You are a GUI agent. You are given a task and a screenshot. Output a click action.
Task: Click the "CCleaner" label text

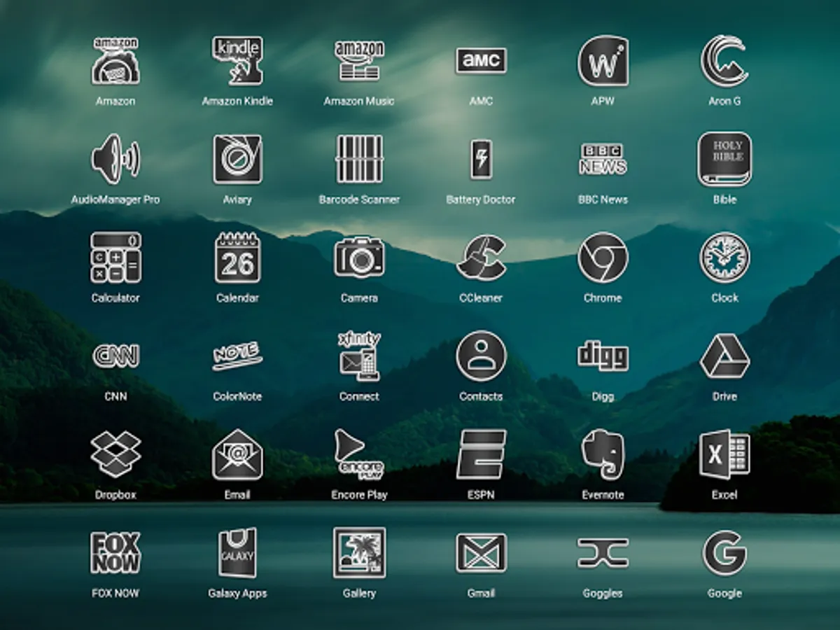[481, 298]
